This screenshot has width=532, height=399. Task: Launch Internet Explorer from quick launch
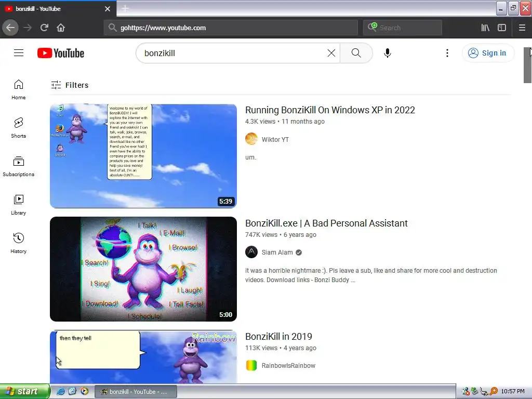pyautogui.click(x=60, y=391)
